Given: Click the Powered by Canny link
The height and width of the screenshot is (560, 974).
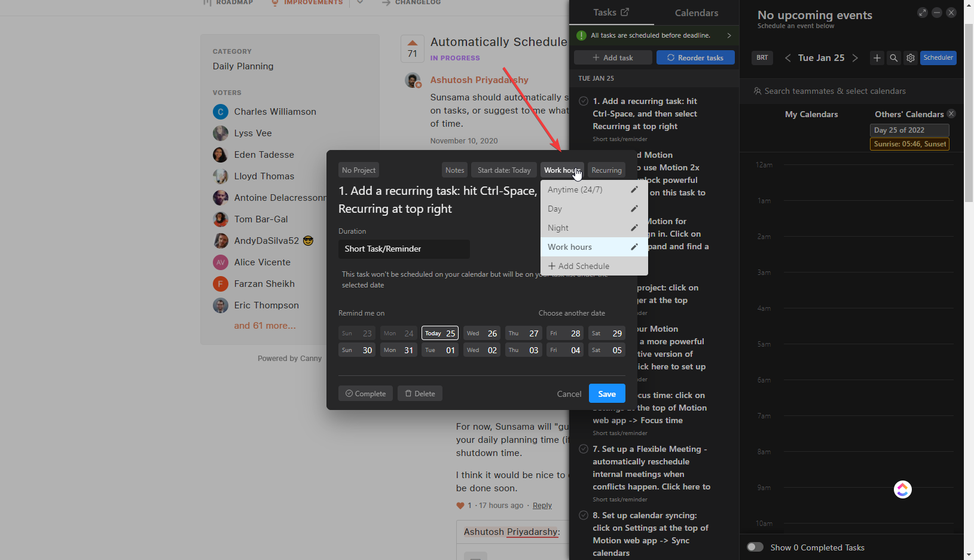Looking at the screenshot, I should pos(289,359).
